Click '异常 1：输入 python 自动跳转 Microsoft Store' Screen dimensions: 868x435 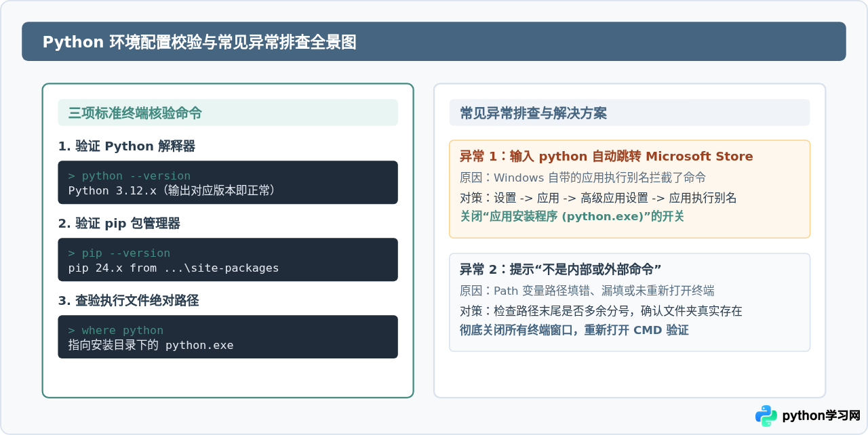[x=606, y=157]
